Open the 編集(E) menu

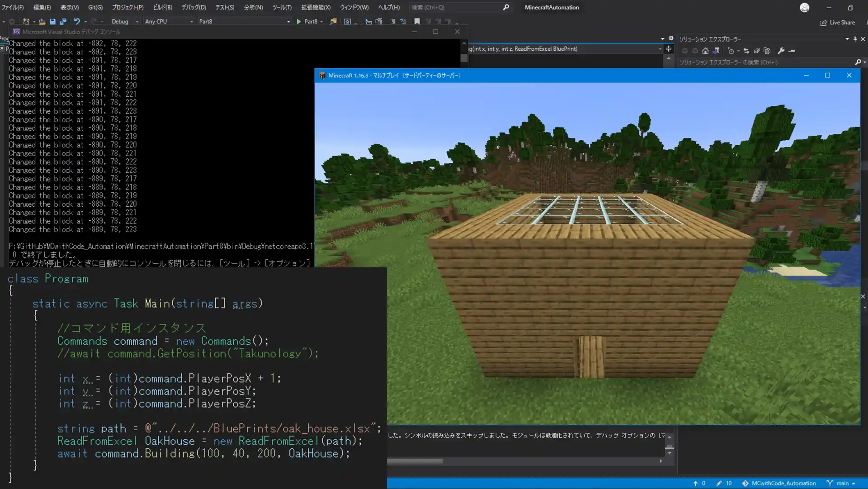pos(42,7)
